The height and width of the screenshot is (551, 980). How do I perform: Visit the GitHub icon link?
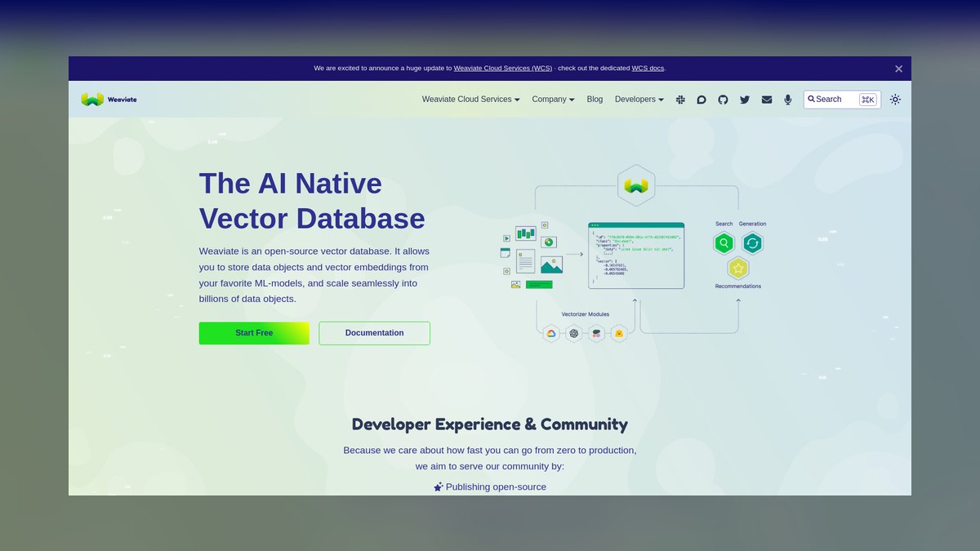tap(723, 100)
